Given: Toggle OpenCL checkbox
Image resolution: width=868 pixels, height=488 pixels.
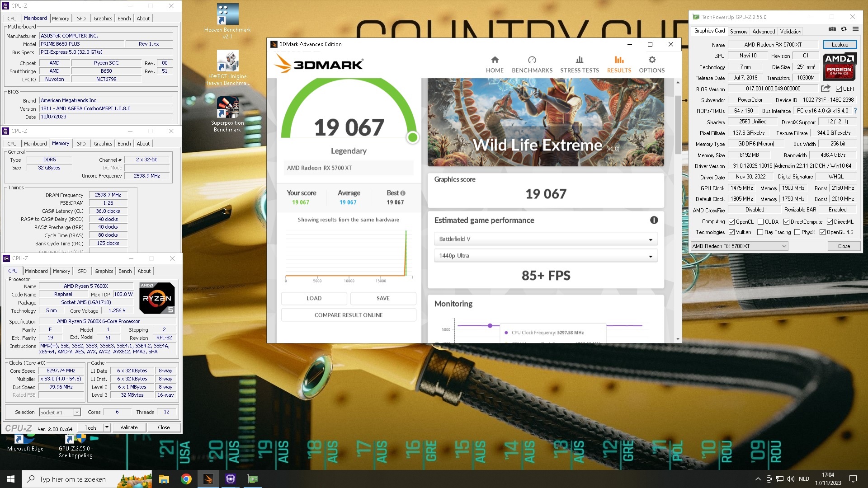Looking at the screenshot, I should pyautogui.click(x=731, y=222).
